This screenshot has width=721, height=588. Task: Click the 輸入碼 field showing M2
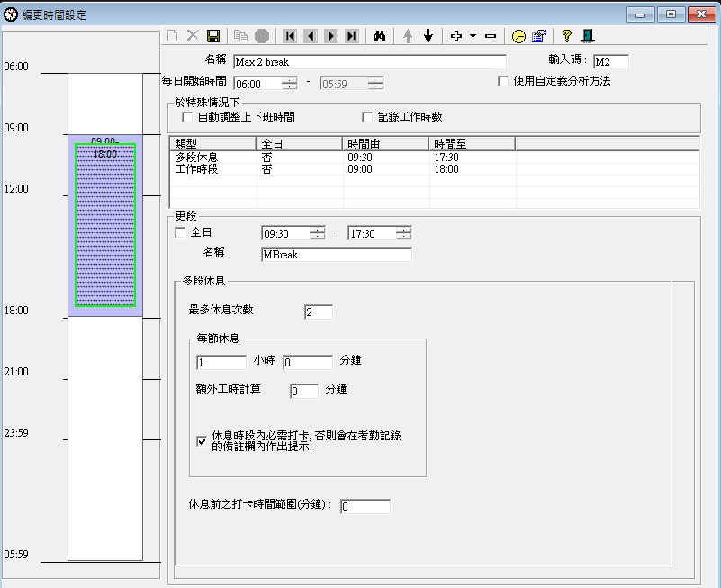coord(611,61)
